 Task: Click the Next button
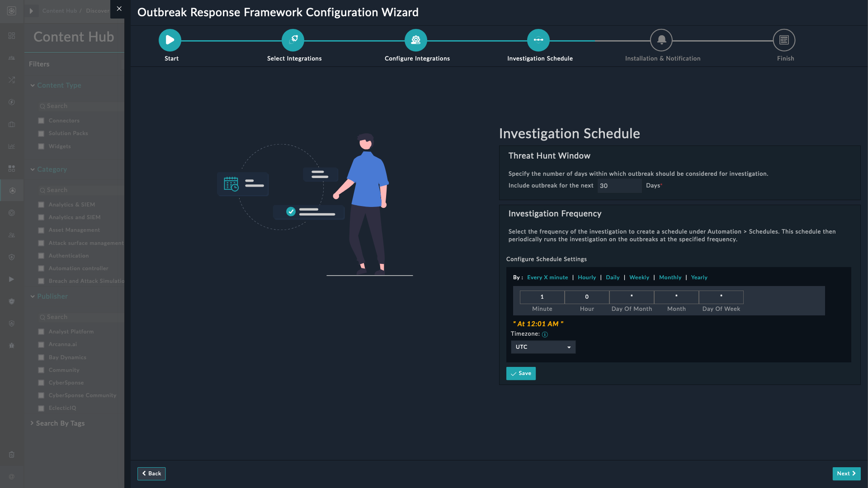point(846,474)
